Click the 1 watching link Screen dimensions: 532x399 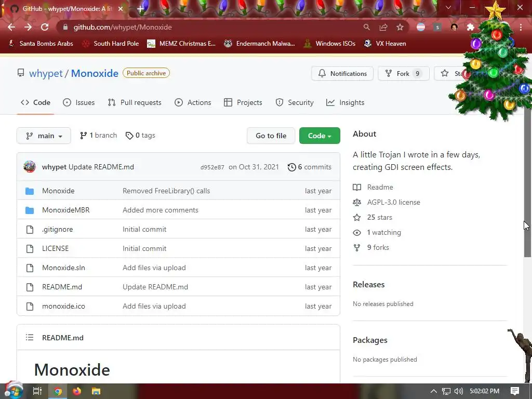click(384, 232)
